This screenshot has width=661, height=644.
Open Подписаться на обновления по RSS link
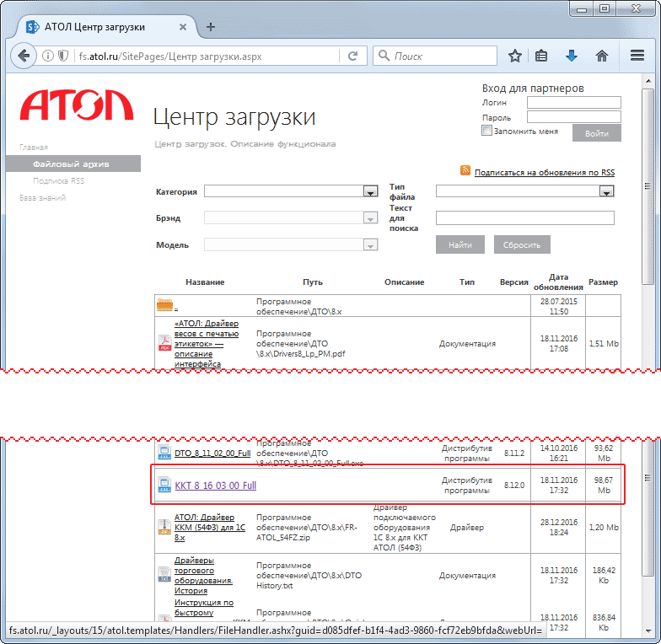tap(545, 172)
